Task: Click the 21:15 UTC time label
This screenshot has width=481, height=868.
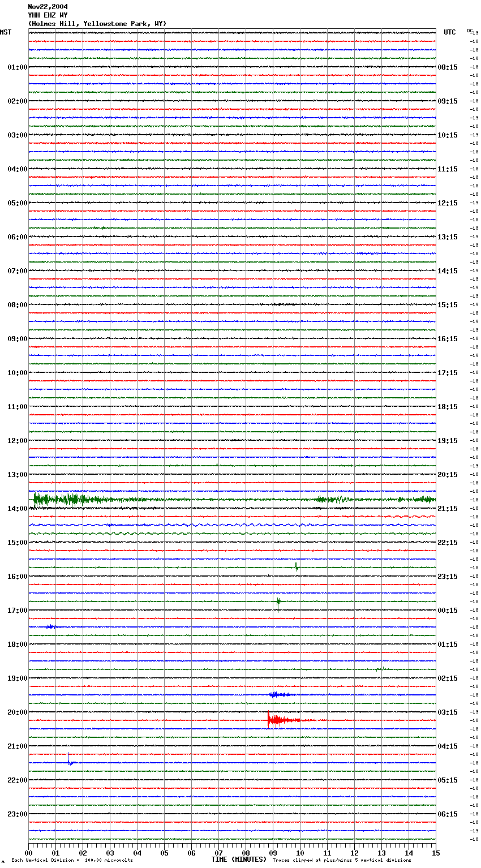Action: tap(448, 509)
